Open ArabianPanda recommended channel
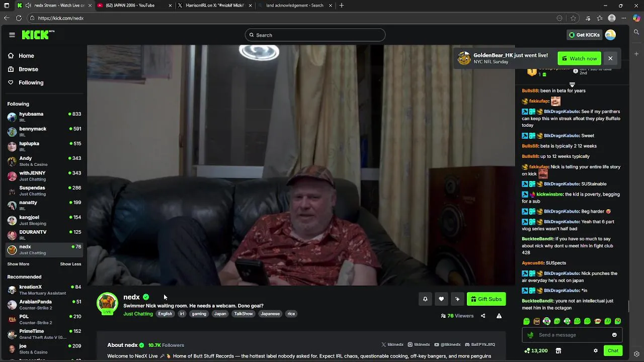 pos(44,305)
